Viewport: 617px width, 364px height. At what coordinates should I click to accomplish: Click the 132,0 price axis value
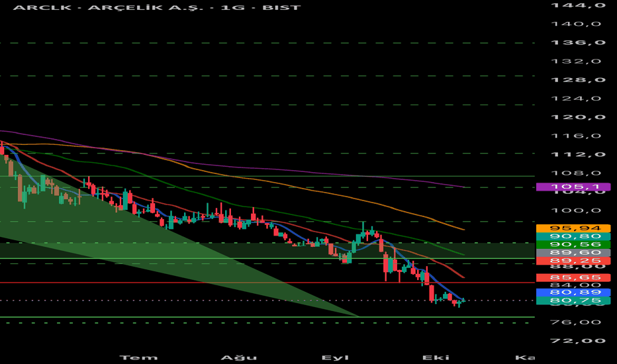pos(577,62)
